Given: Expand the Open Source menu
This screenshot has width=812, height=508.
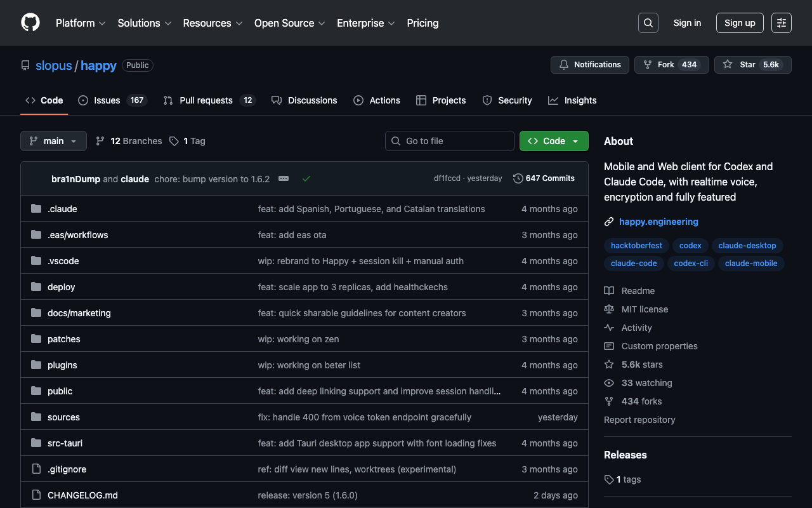Looking at the screenshot, I should point(289,23).
